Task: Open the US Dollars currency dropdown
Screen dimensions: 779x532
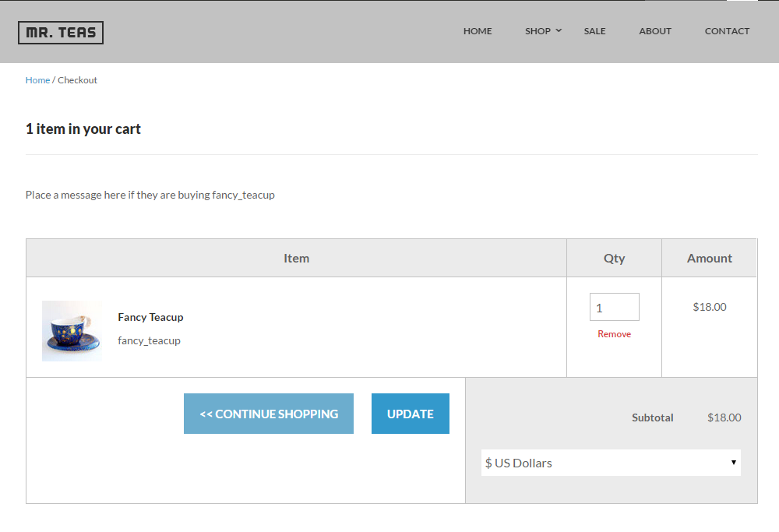Action: (x=611, y=463)
